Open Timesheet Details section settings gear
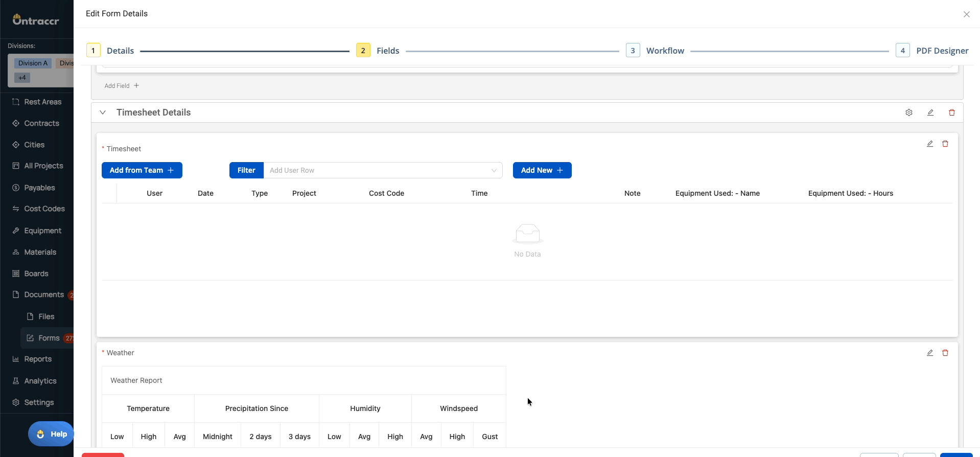Image resolution: width=980 pixels, height=457 pixels. coord(908,112)
